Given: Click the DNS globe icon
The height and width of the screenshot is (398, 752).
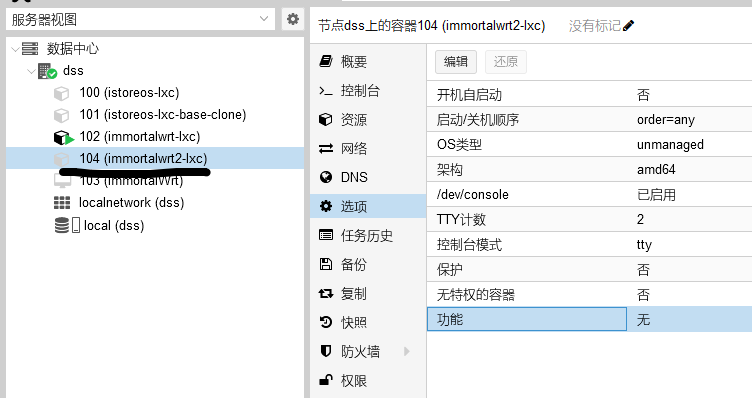Looking at the screenshot, I should pyautogui.click(x=326, y=177).
